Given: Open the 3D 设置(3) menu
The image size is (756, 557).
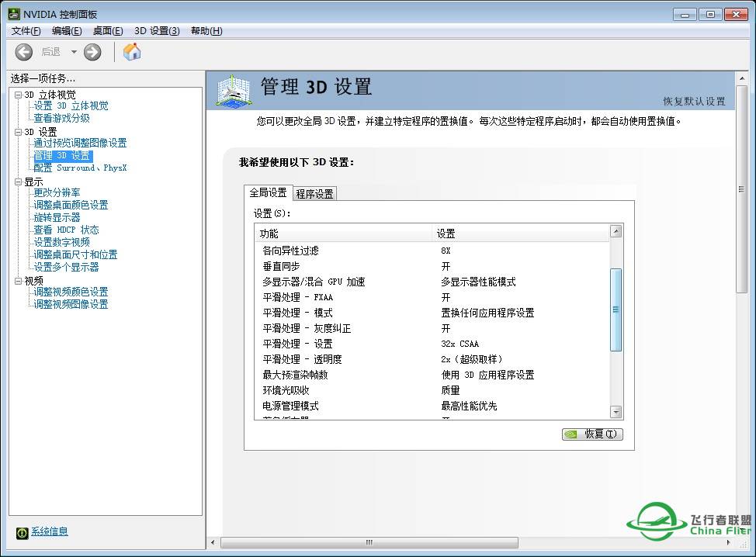Looking at the screenshot, I should (x=157, y=31).
